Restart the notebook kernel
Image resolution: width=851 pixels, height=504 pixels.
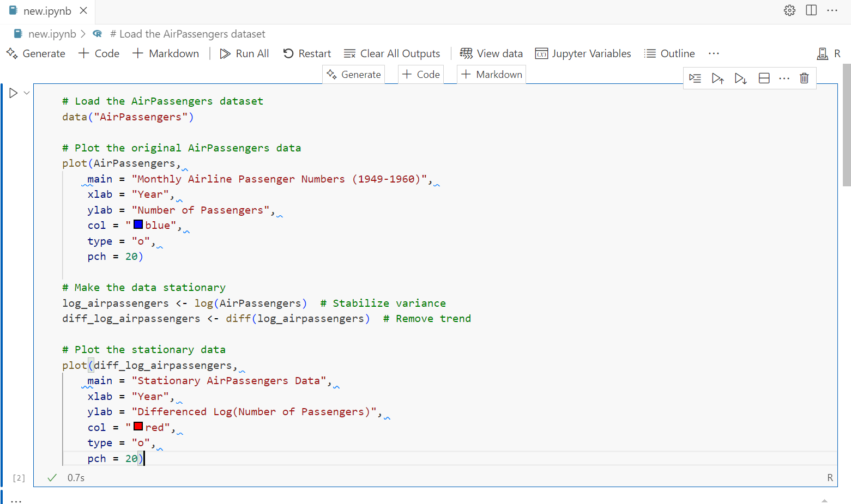tap(307, 53)
